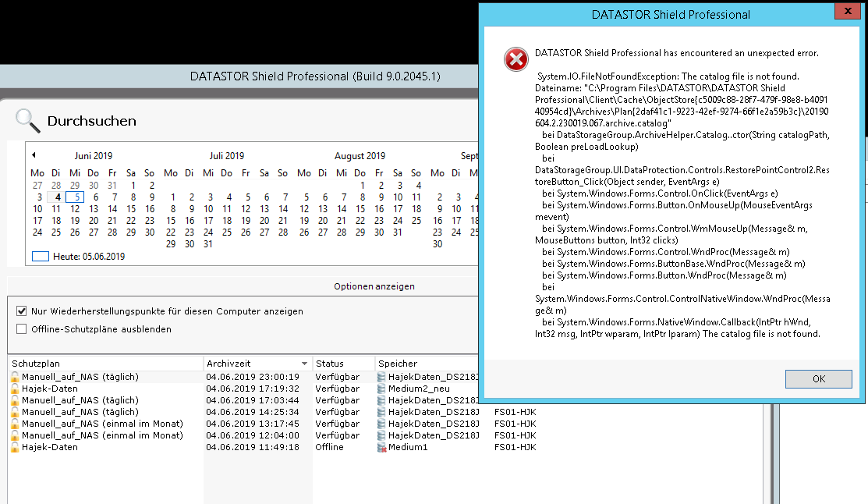Click storage icon in 14:25:34 row
The image size is (868, 504).
coord(381,412)
